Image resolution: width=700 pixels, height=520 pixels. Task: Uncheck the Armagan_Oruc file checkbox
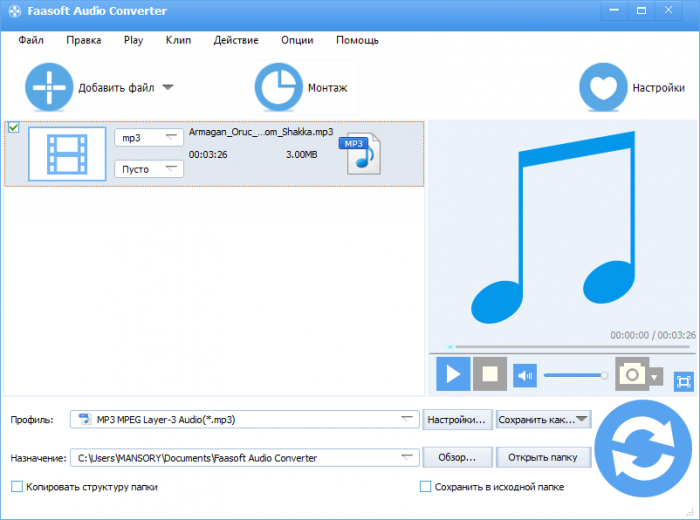[13, 128]
